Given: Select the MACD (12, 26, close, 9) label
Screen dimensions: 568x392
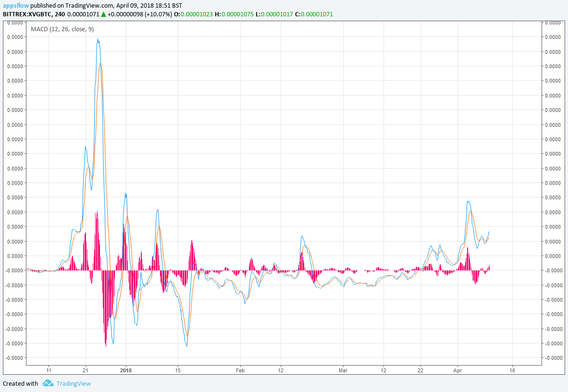Looking at the screenshot, I should (x=62, y=29).
